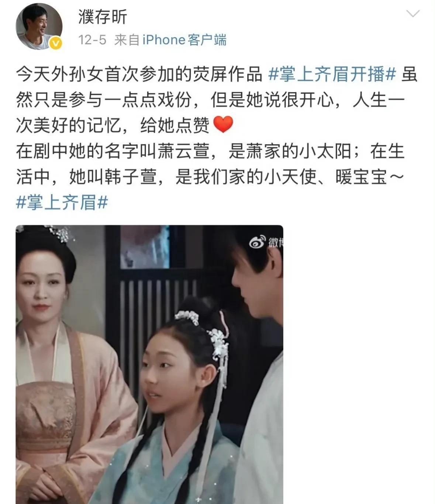Open the trailing #掌上齐眉# hashtag
The width and height of the screenshot is (435, 504).
(x=62, y=203)
